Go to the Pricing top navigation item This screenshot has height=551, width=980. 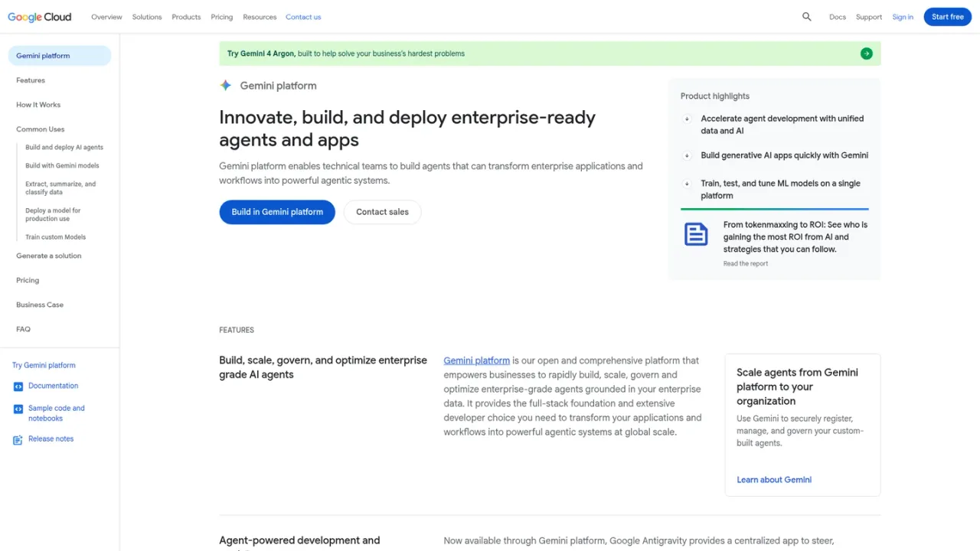(x=222, y=17)
